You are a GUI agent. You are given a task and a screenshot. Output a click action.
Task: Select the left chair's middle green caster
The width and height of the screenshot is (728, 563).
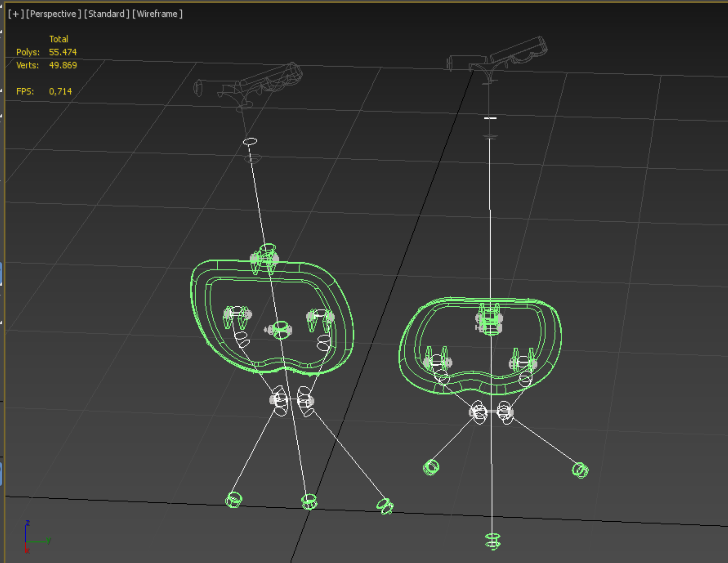coord(309,501)
